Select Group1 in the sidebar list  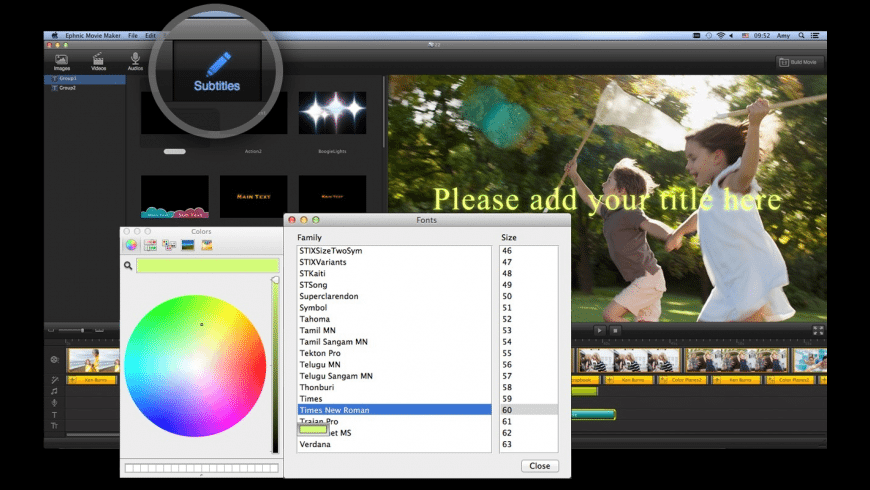85,79
